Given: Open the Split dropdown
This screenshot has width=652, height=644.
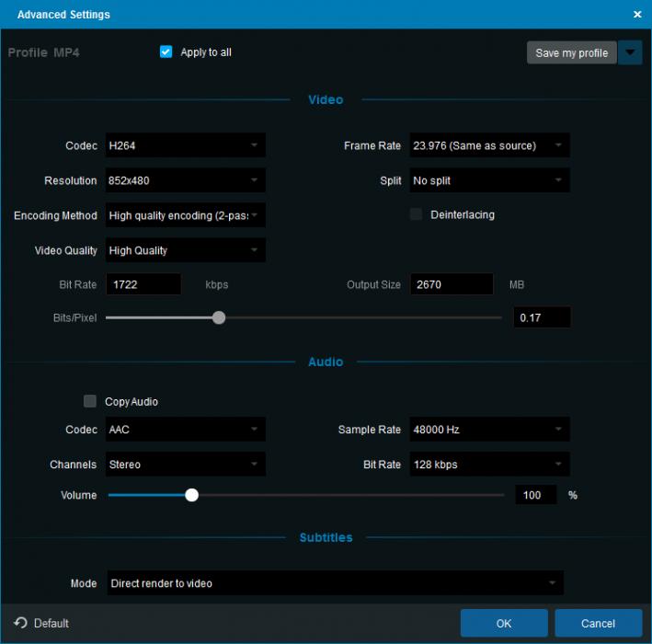Looking at the screenshot, I should (488, 180).
